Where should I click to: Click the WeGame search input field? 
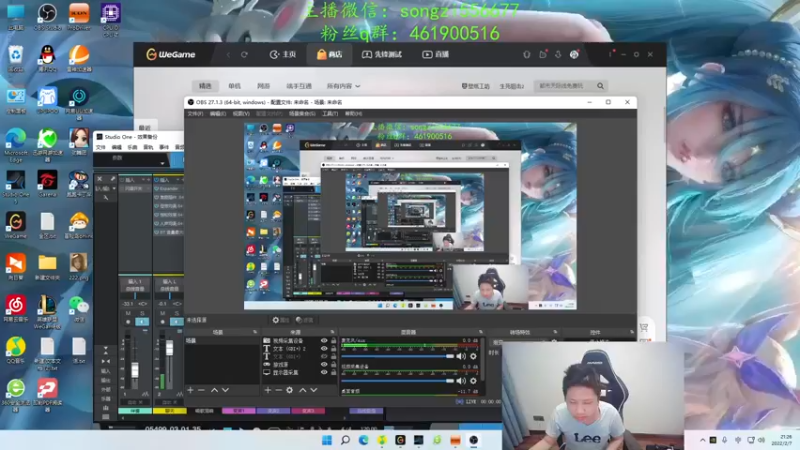tap(565, 86)
